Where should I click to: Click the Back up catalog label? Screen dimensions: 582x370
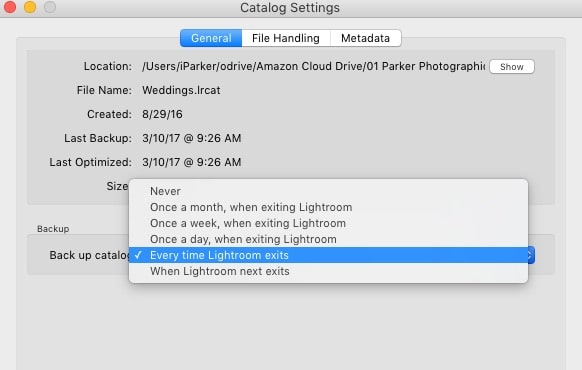point(89,255)
